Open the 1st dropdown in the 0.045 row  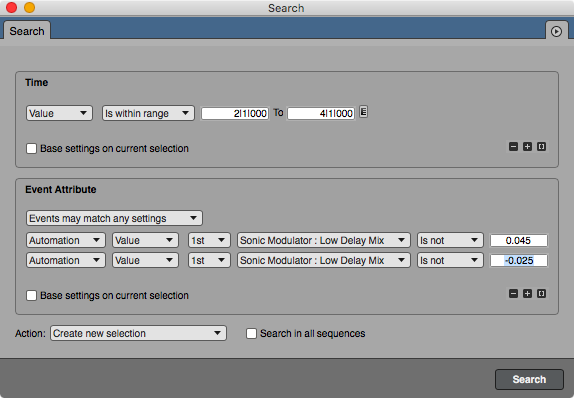[x=209, y=241]
